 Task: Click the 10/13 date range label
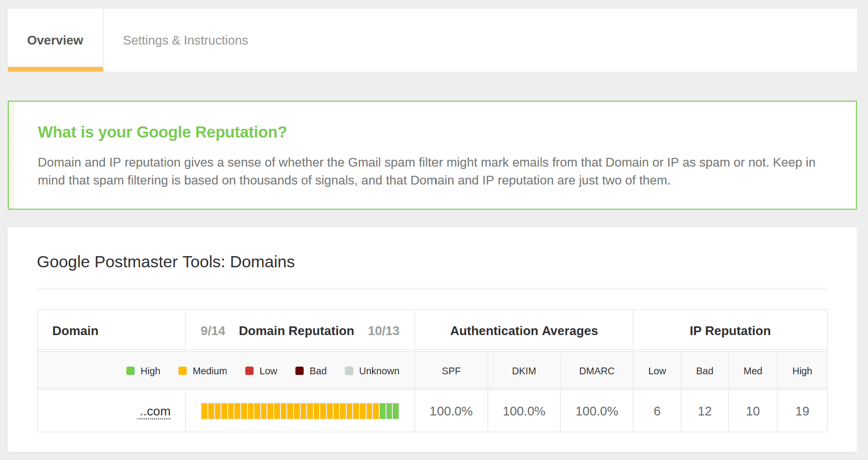click(384, 331)
